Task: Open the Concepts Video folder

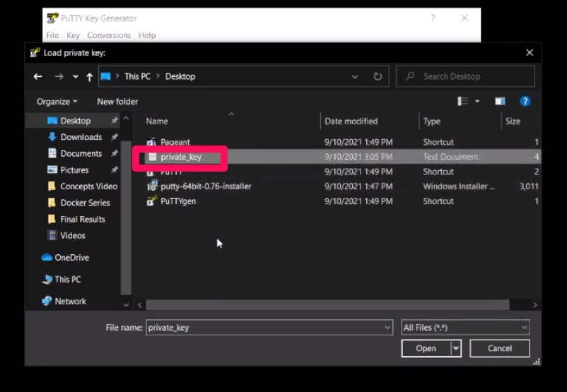Action: point(88,186)
